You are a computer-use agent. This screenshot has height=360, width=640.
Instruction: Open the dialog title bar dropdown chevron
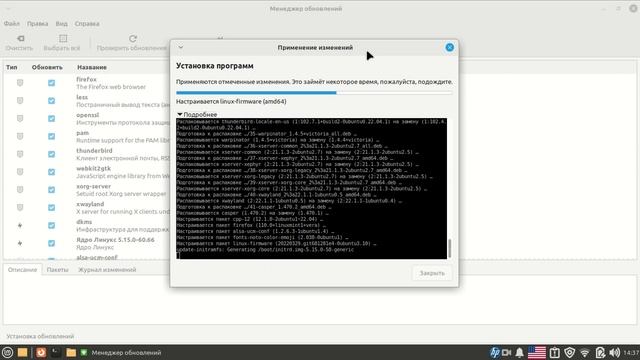tap(181, 47)
